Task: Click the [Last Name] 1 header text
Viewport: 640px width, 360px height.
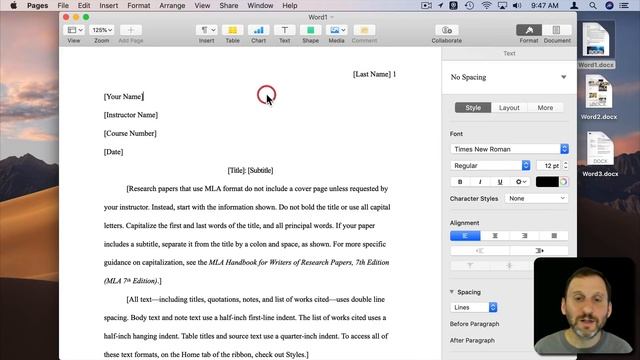Action: (374, 74)
